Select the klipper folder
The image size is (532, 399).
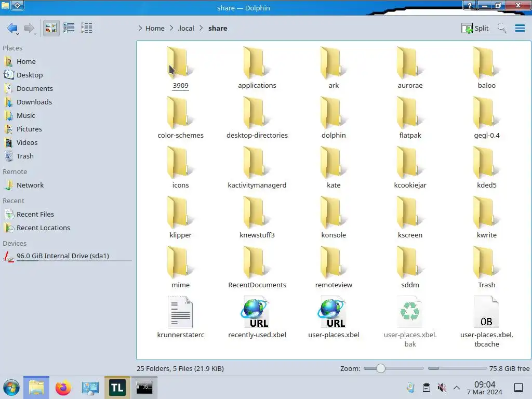pyautogui.click(x=180, y=218)
